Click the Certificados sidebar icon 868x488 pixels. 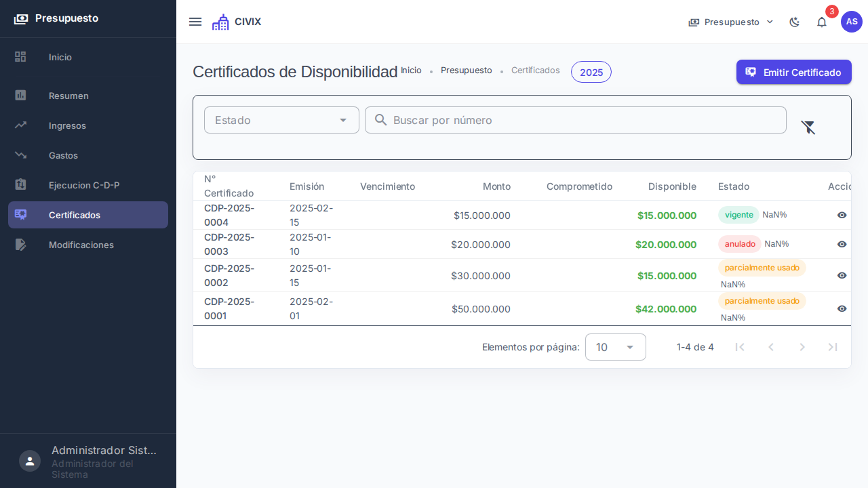(x=20, y=215)
